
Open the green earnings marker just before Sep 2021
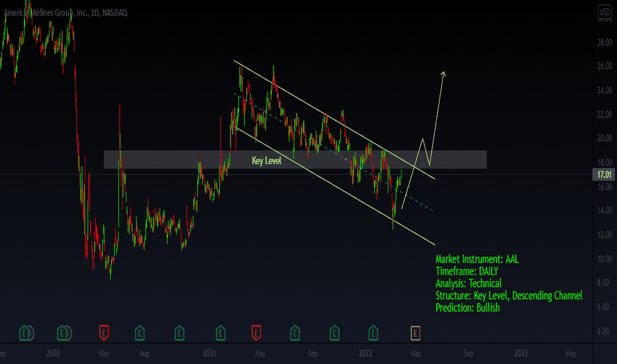(295, 333)
